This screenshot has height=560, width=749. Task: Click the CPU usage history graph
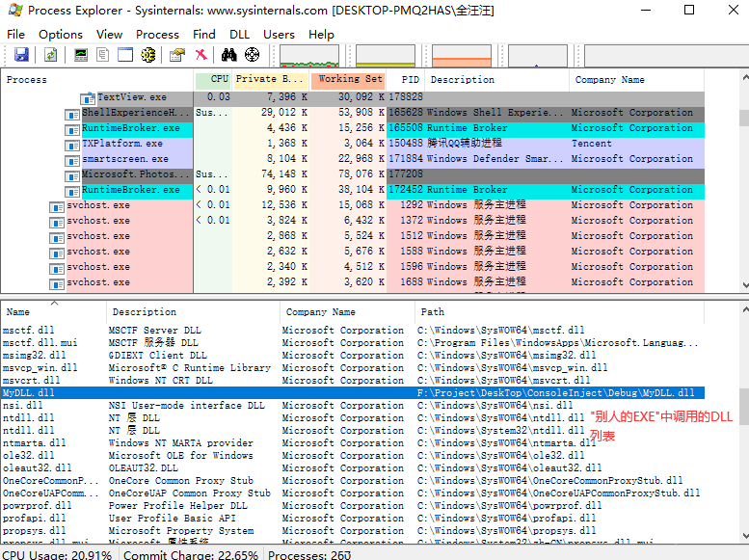(309, 56)
